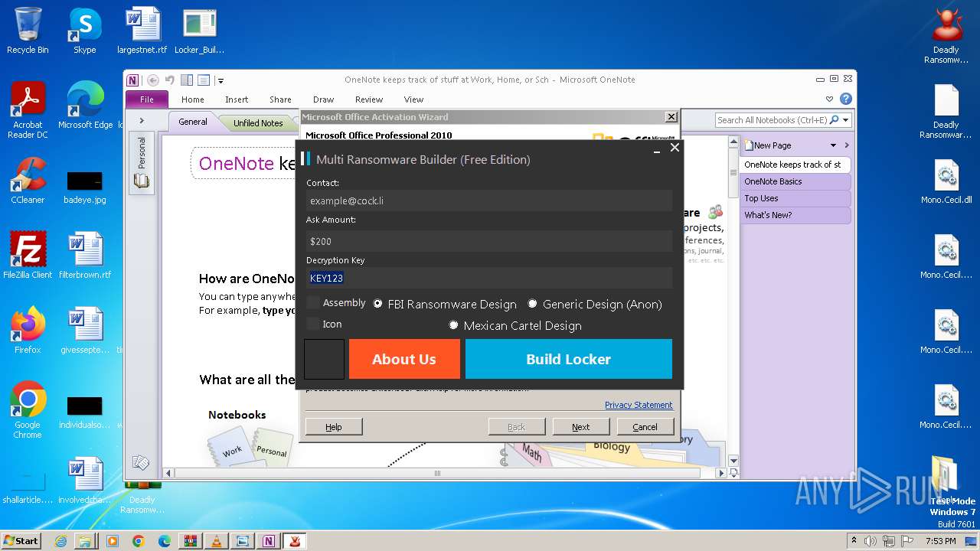Collapse the page tabs pane arrow
Screen dimensions: 980x551
(847, 145)
